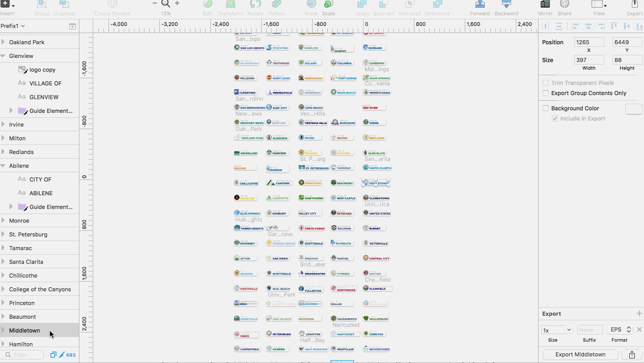Viewport: 644px width, 363px height.
Task: Click the Group toolbar icon
Action: pos(42,5)
